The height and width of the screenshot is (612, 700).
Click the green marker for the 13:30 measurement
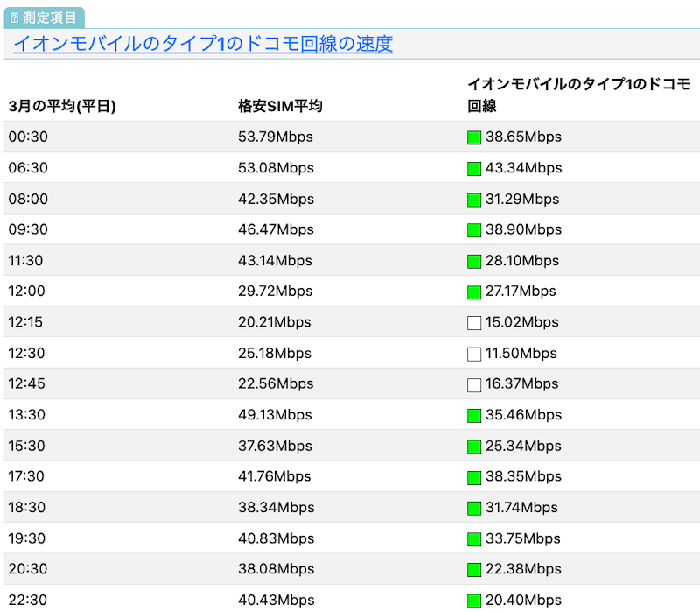coord(473,415)
